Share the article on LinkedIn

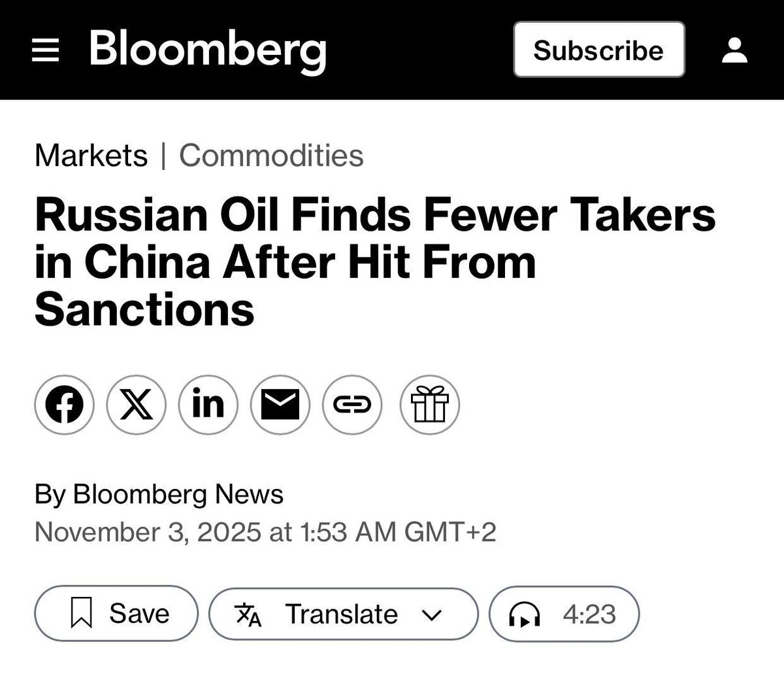(208, 405)
